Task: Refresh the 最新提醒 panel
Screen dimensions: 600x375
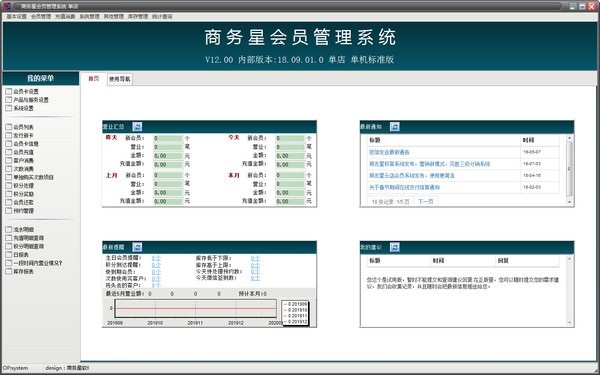Action: (x=137, y=247)
